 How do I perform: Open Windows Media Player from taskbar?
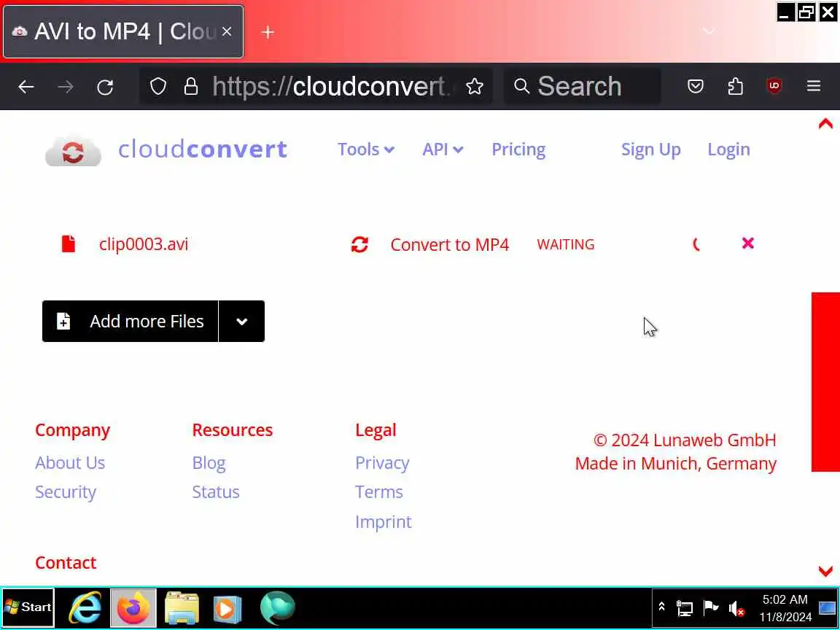pos(227,609)
